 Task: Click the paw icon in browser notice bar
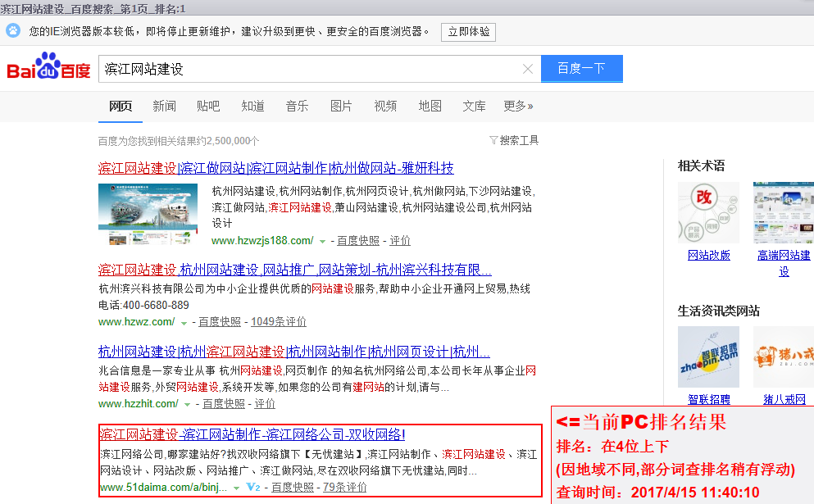13,31
